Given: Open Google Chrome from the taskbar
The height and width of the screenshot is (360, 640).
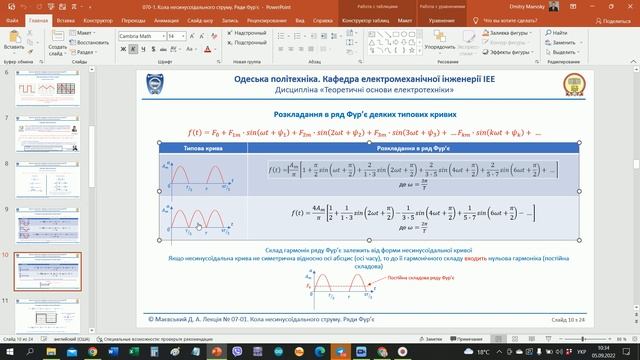Looking at the screenshot, I should (93, 351).
